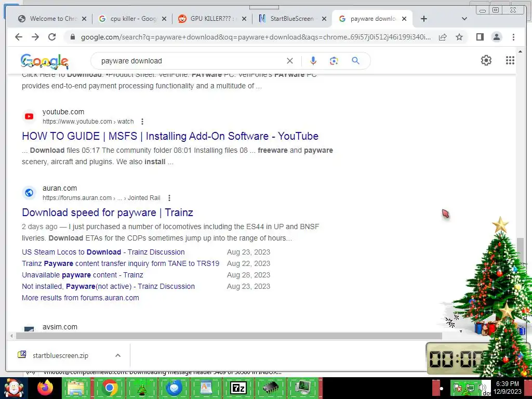Start voice search with the microphone
532x399 pixels.
[313, 61]
